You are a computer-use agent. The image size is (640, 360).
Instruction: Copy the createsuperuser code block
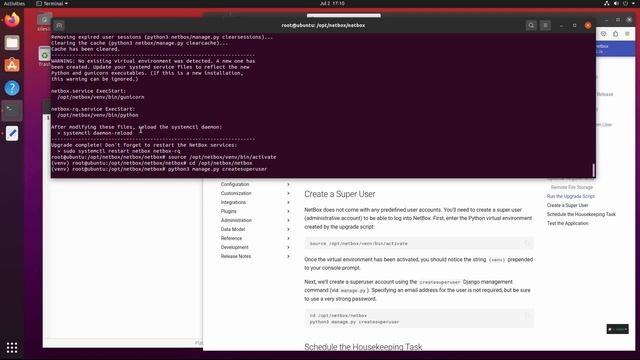click(527, 315)
